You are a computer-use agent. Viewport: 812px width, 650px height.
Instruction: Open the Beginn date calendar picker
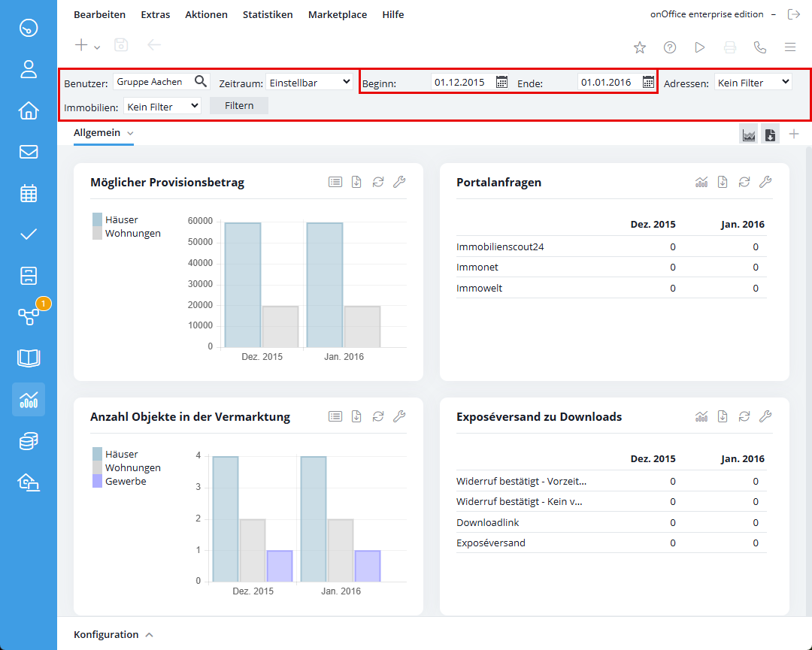click(x=502, y=83)
